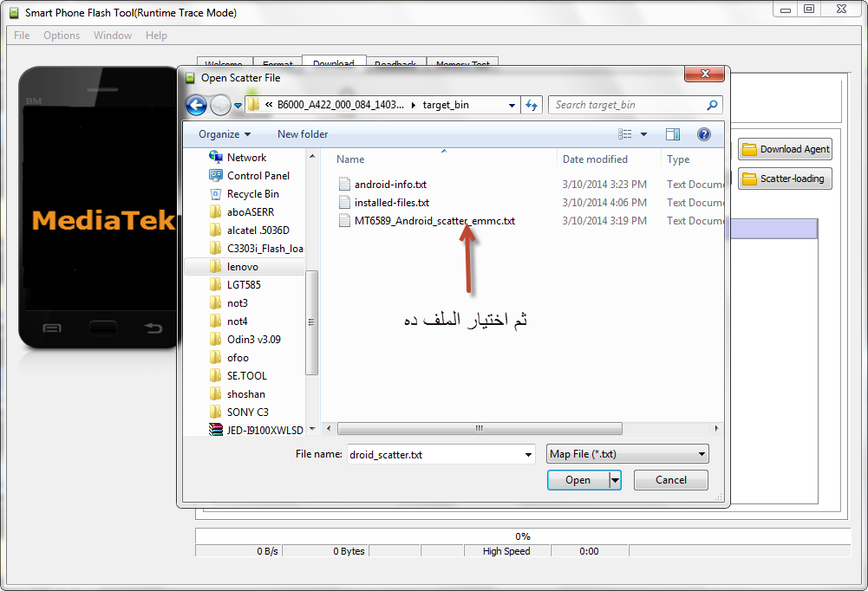Select installed-files.txt file icon
The width and height of the screenshot is (868, 591).
coord(344,202)
